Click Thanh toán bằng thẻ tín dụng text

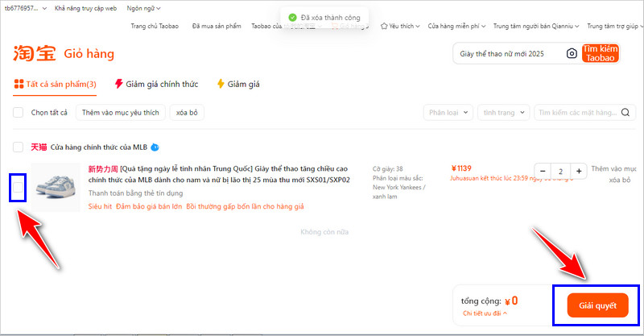coord(135,193)
